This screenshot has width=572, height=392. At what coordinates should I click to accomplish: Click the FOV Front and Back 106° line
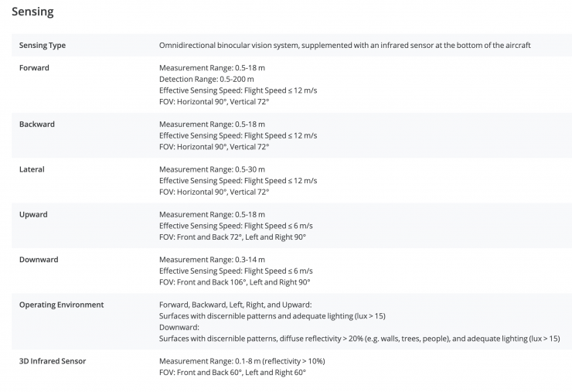tap(234, 282)
